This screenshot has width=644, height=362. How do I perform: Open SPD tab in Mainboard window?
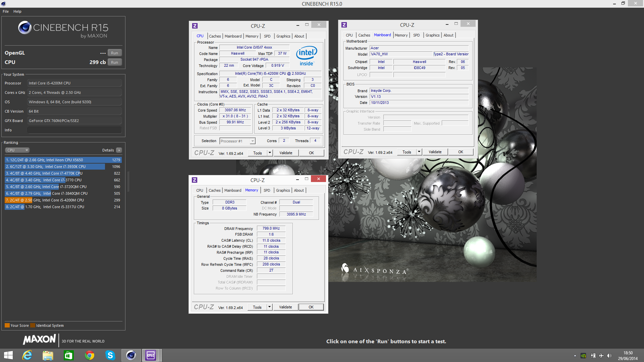416,35
